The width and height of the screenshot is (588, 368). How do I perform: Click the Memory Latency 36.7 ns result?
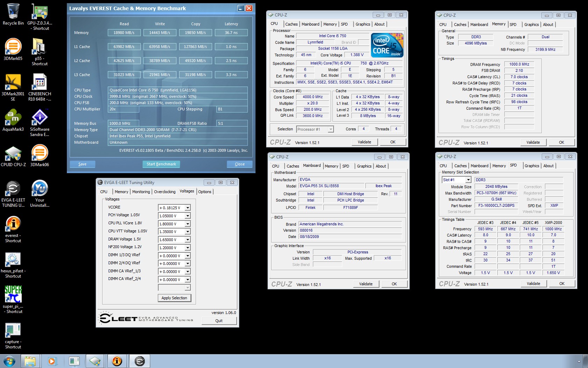point(231,33)
